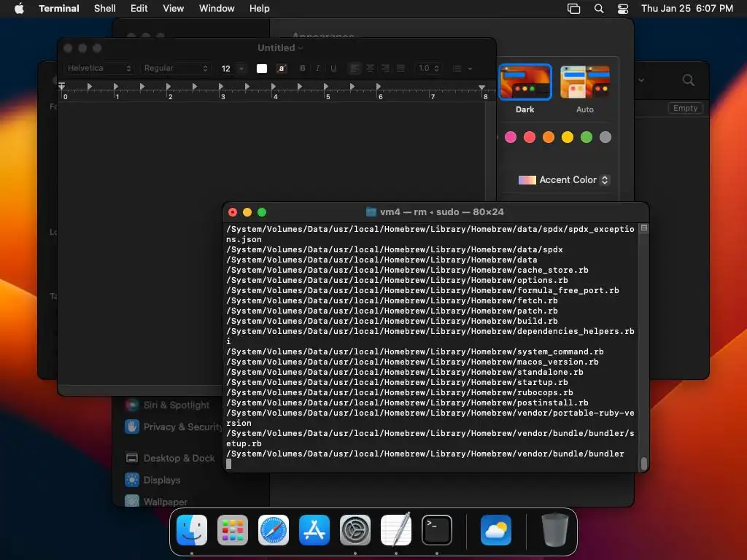Click text background color button in TextEdit
Viewport: 747px width, 560px height.
tap(282, 68)
